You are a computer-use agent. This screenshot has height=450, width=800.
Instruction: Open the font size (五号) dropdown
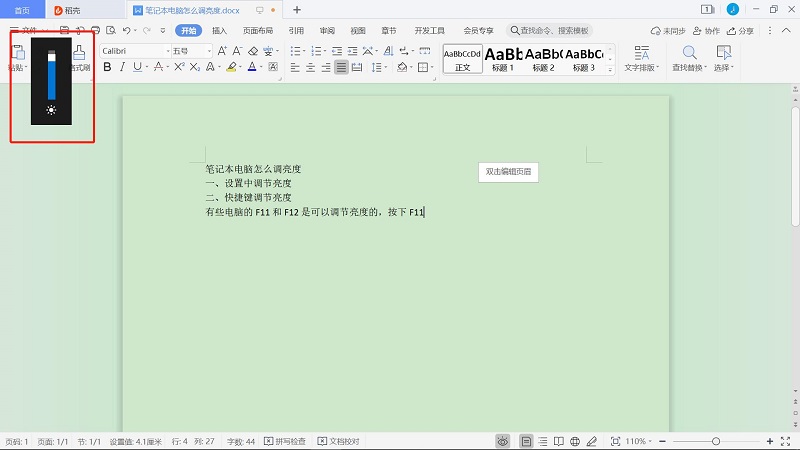pyautogui.click(x=209, y=50)
